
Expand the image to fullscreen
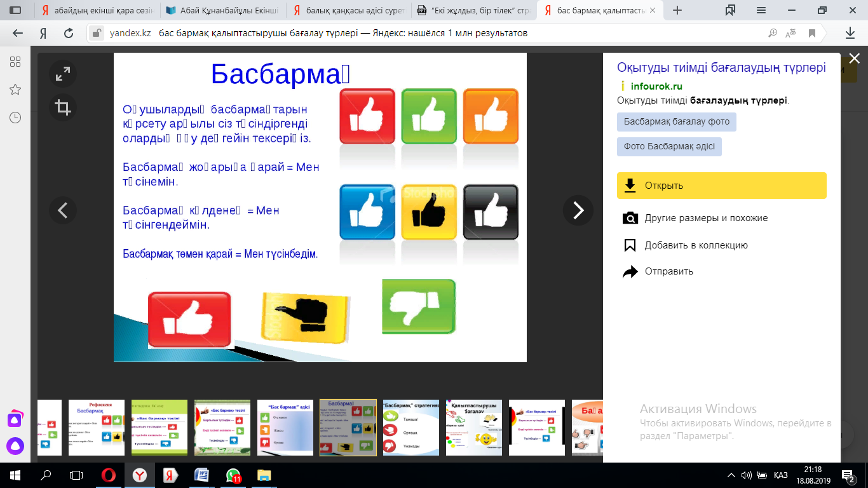coord(63,74)
